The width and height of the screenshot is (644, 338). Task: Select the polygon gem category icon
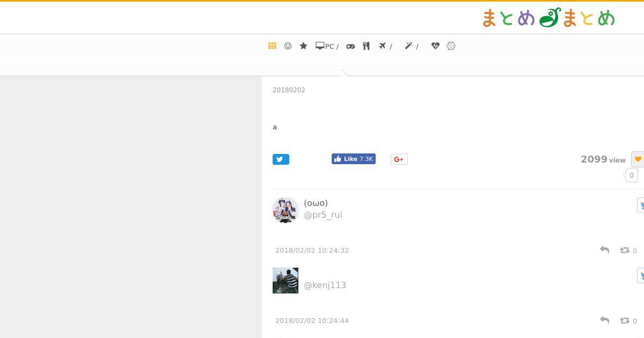tap(451, 46)
